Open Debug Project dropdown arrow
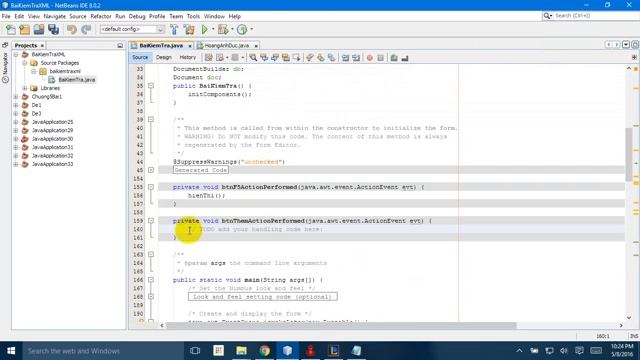The image size is (640, 360). click(x=232, y=29)
